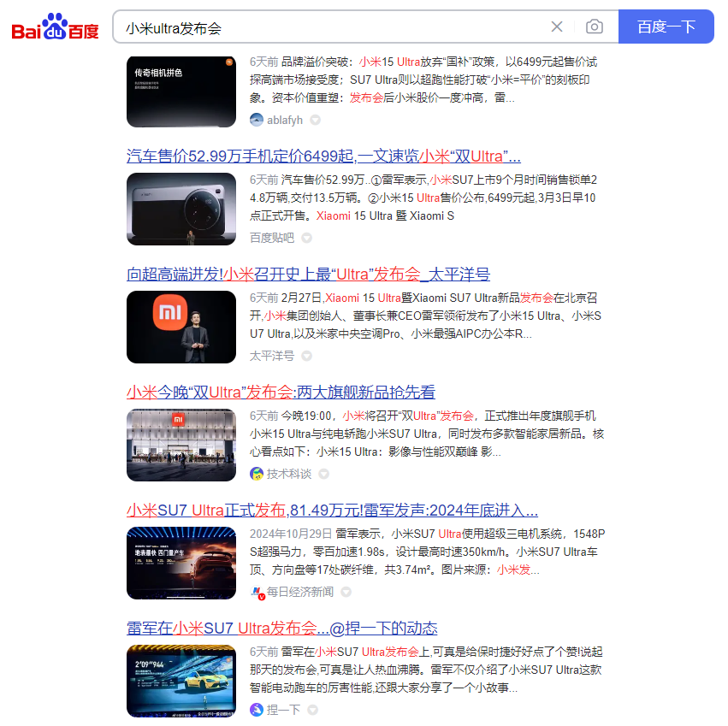Screen dimensions: 728x726
Task: Click the Baidu logo
Action: pos(55,27)
